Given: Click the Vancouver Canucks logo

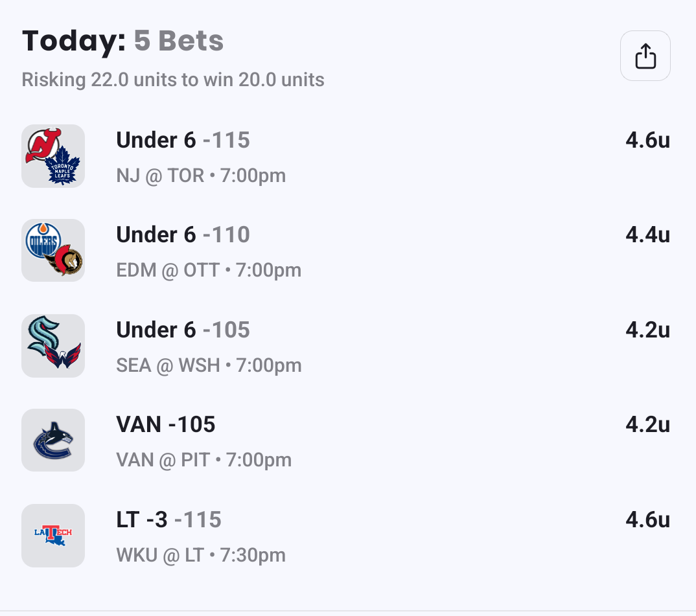Looking at the screenshot, I should (x=53, y=440).
